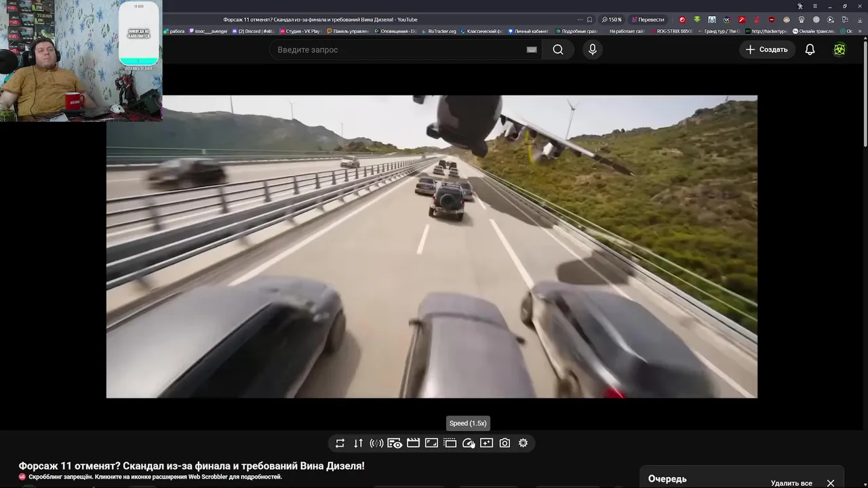Open the работа bookmark

tap(174, 31)
